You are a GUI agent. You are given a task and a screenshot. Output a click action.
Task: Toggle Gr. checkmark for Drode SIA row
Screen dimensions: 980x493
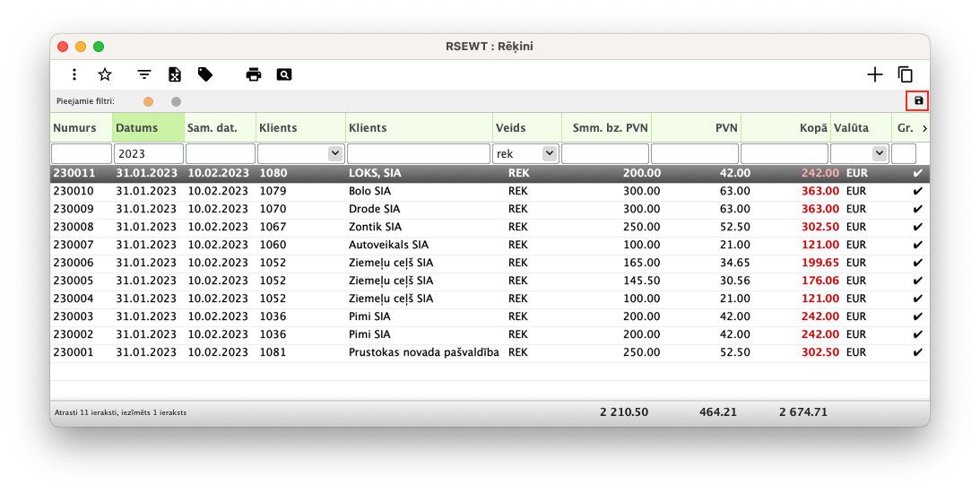pyautogui.click(x=917, y=210)
